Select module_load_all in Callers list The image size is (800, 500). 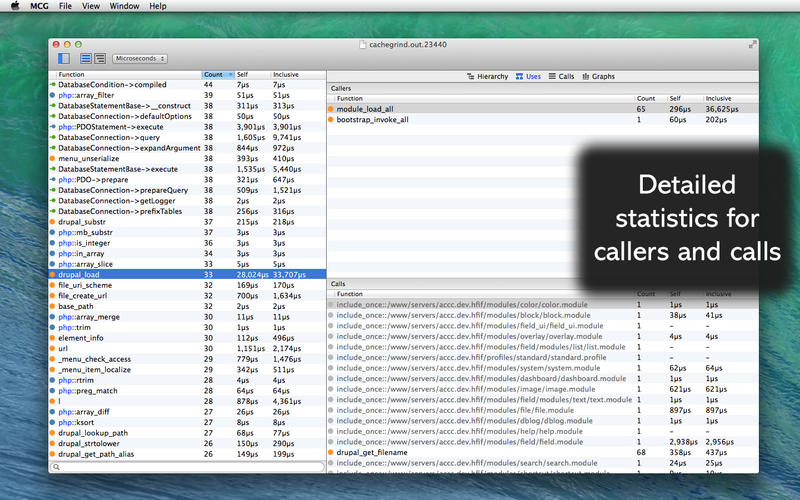(x=543, y=109)
